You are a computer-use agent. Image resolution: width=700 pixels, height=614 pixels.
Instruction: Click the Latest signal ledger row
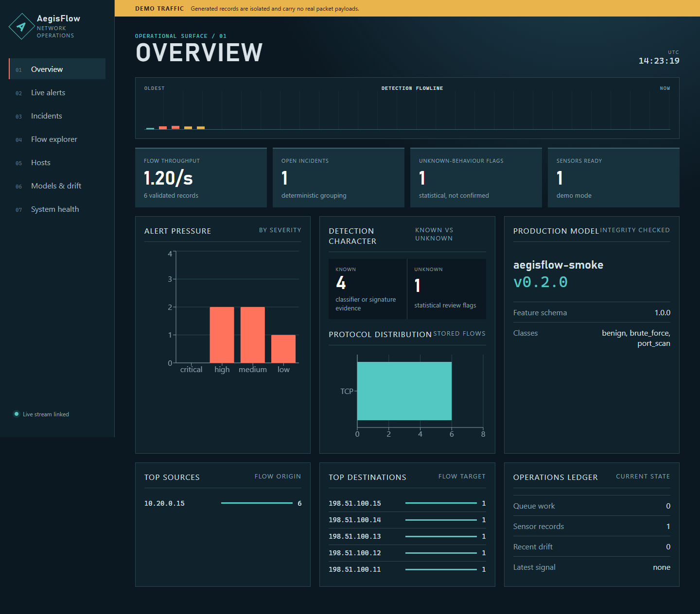(x=592, y=567)
